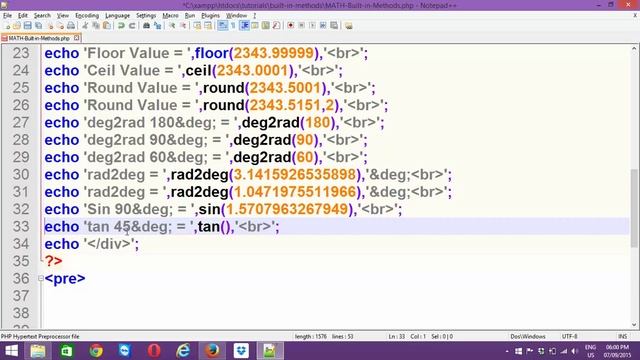Click the Zoom Out toolbar icon

point(183,26)
